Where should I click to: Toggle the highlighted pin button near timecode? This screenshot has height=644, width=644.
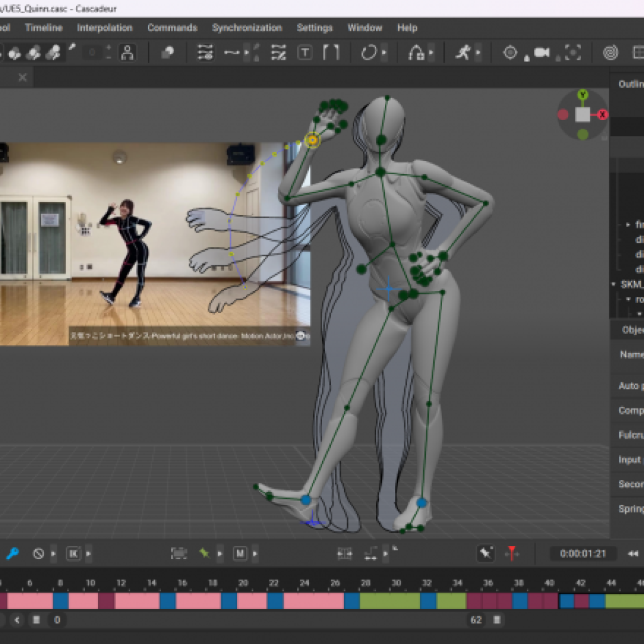coord(486,553)
